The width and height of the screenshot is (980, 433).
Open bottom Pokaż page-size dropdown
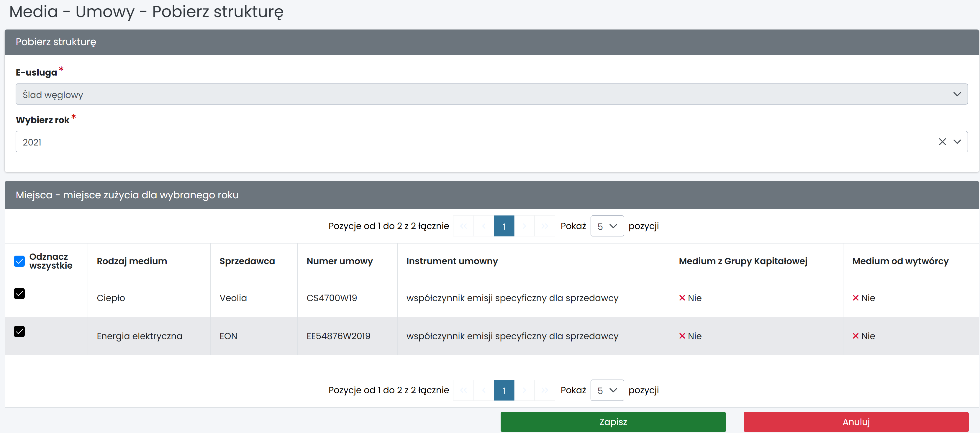coord(607,390)
